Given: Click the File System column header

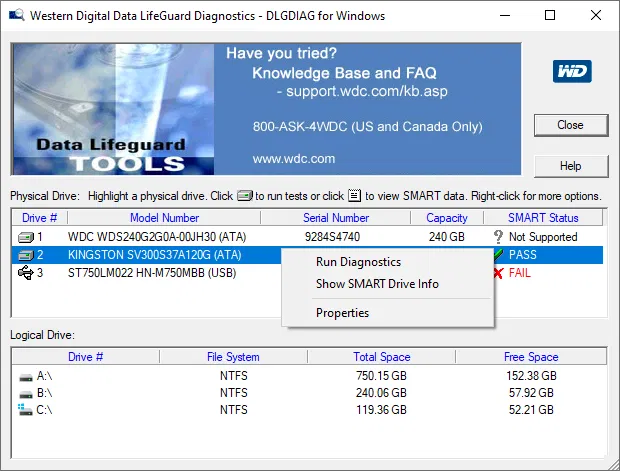Looking at the screenshot, I should 233,357.
